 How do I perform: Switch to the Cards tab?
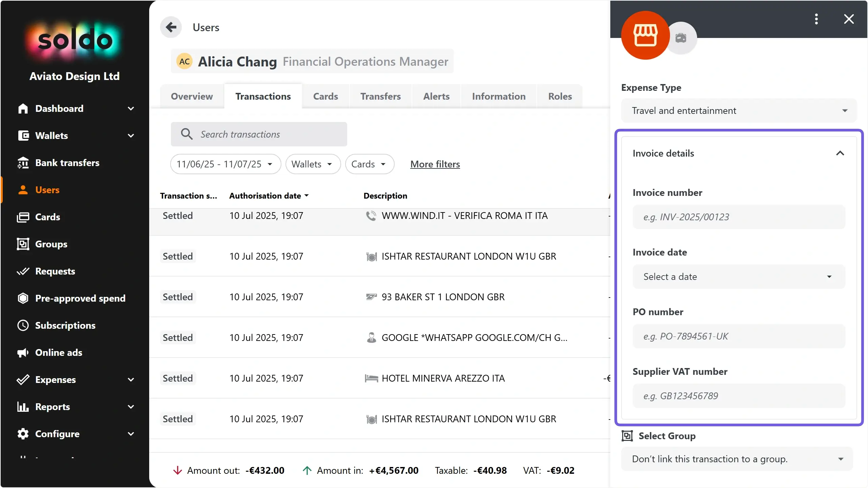coord(325,96)
